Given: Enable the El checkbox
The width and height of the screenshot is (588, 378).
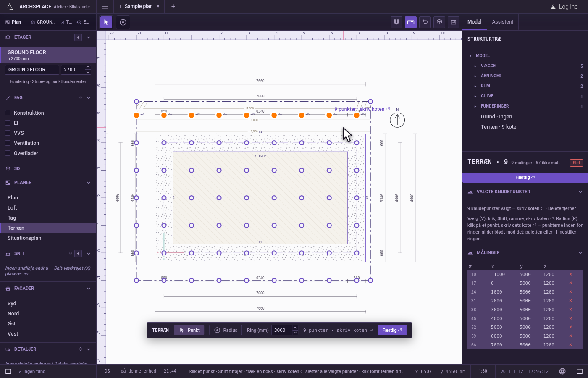Looking at the screenshot, I should pyautogui.click(x=8, y=123).
